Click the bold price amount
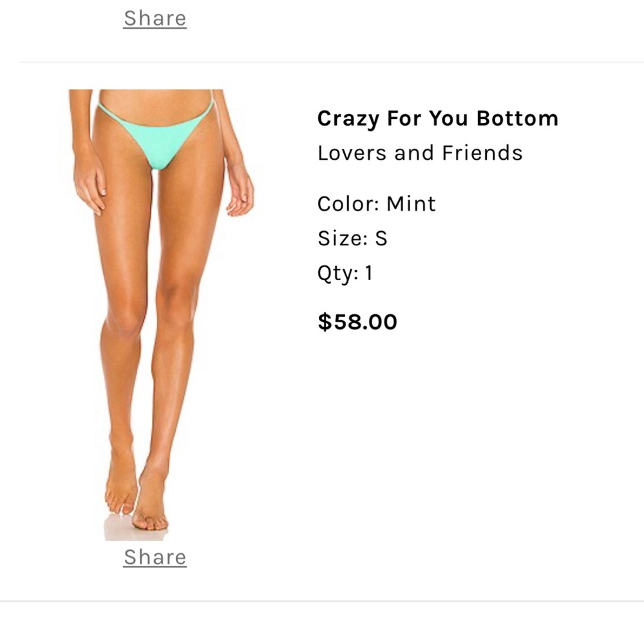Screen dimensions: 644x644 [357, 321]
